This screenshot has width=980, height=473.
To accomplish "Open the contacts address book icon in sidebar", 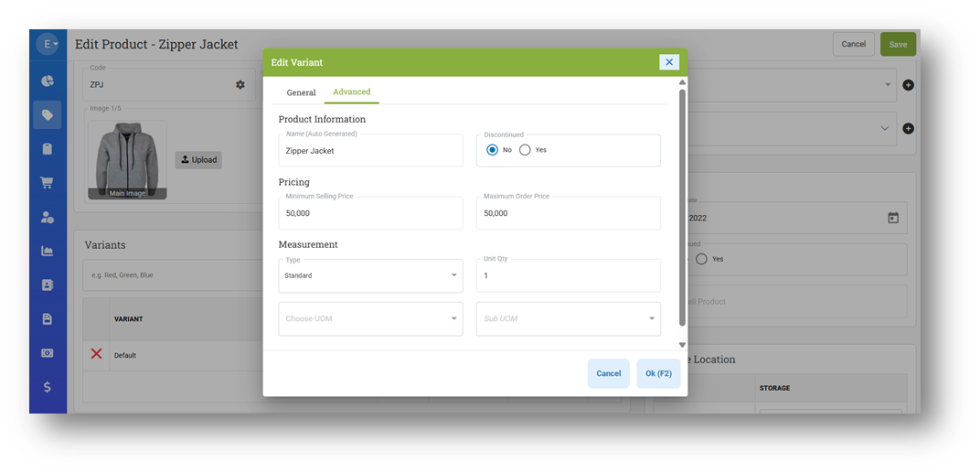I will coord(47,285).
